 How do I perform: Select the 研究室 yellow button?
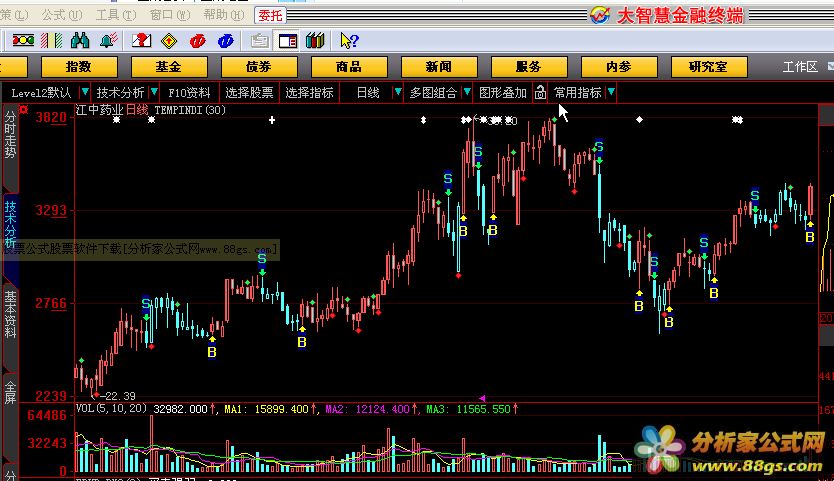click(709, 67)
